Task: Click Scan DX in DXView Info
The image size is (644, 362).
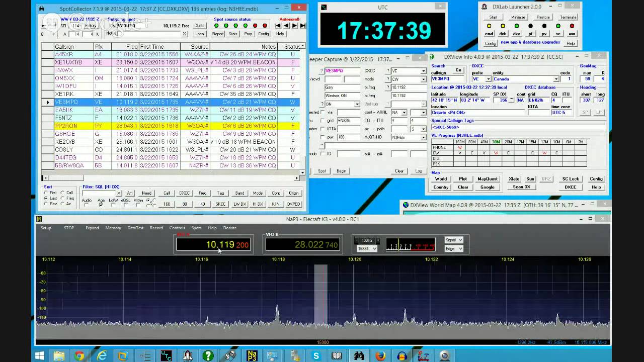Action: point(521,187)
